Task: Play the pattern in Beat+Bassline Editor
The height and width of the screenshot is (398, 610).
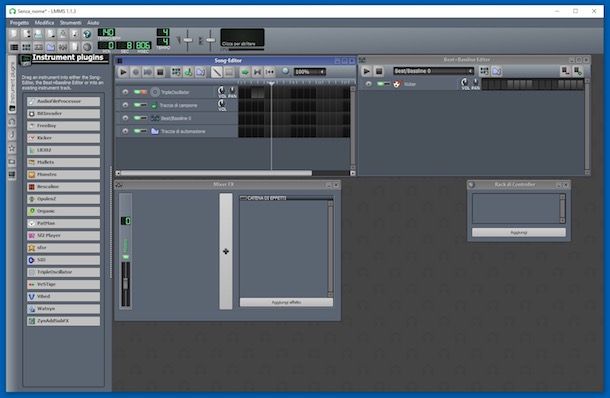Action: click(366, 71)
